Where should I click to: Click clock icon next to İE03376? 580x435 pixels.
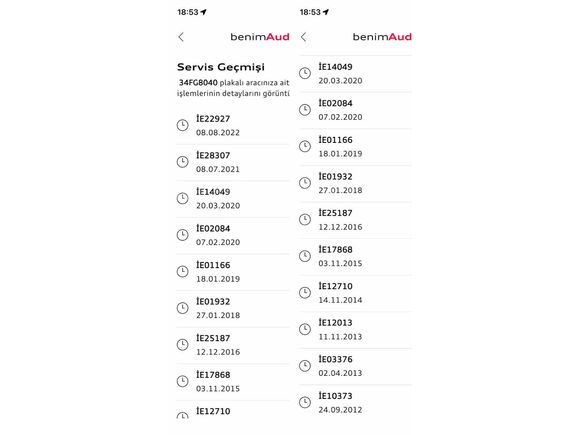tap(305, 366)
